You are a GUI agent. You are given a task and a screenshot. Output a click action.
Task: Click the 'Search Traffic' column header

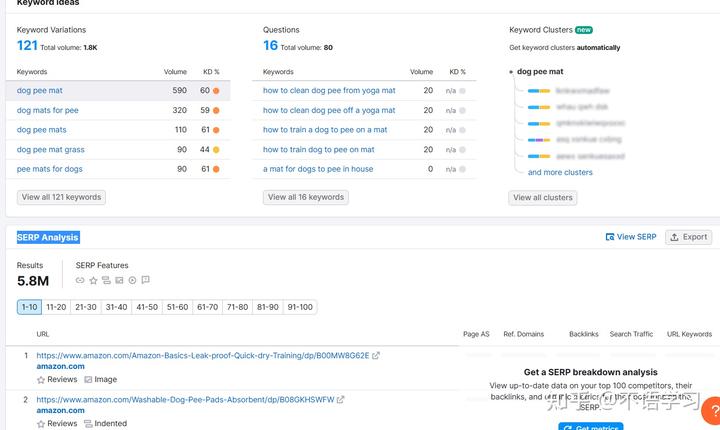click(631, 334)
